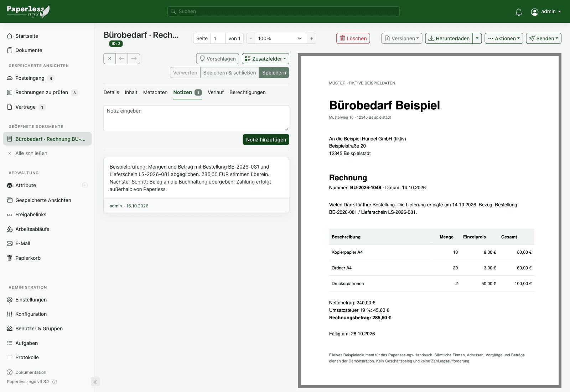Click Speichern & schließen
This screenshot has height=392, width=570.
tap(229, 73)
